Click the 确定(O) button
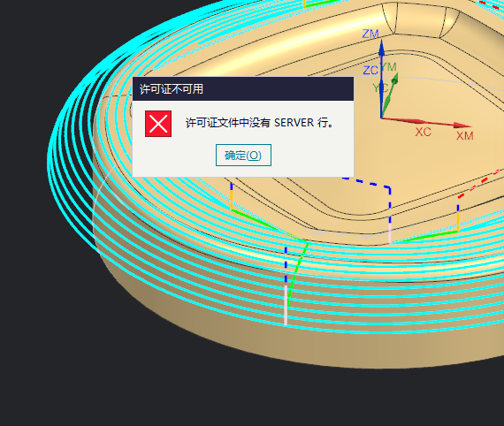This screenshot has width=504, height=426. [x=243, y=156]
